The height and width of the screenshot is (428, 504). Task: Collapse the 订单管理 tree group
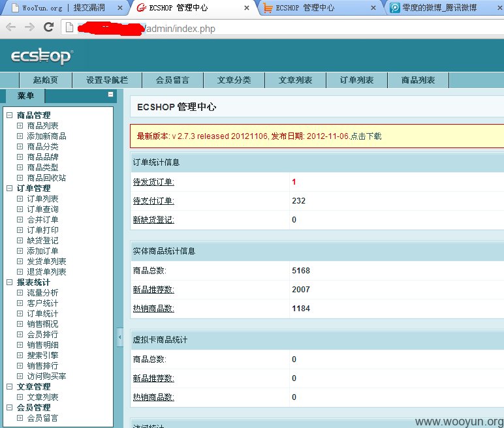tap(10, 189)
